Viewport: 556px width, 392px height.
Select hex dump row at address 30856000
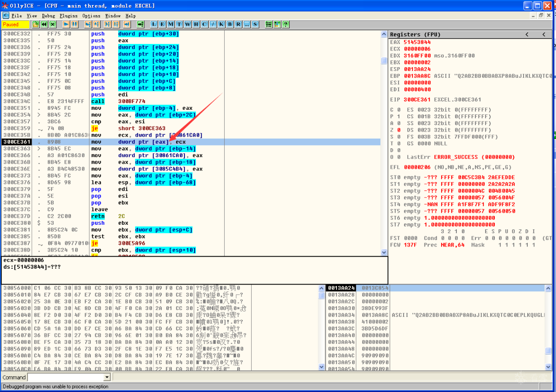[160, 288]
